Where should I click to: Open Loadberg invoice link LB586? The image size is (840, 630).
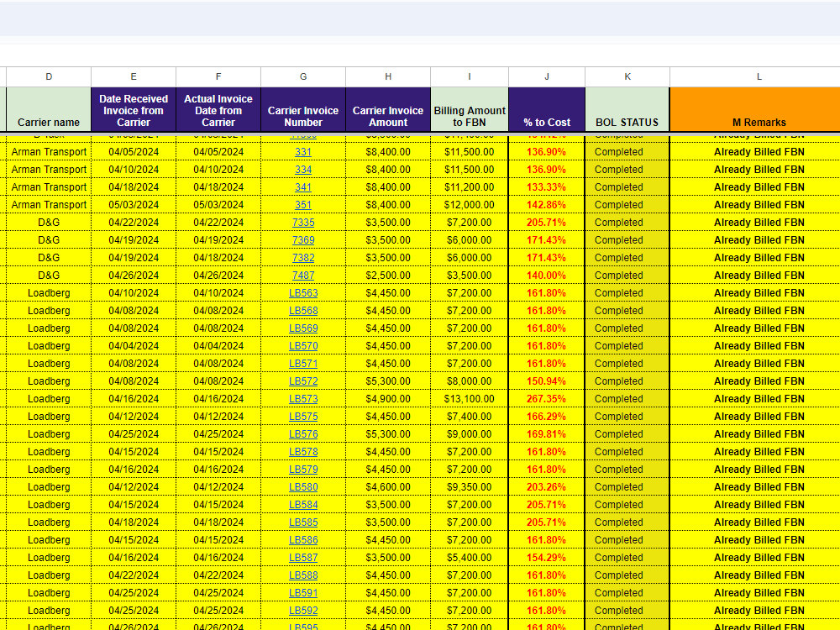[303, 540]
